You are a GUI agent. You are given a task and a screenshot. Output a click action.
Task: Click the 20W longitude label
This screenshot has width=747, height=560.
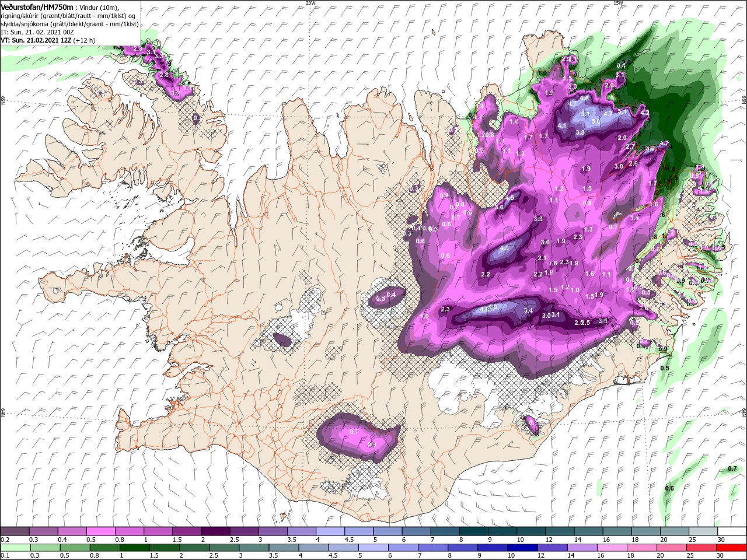click(310, 3)
